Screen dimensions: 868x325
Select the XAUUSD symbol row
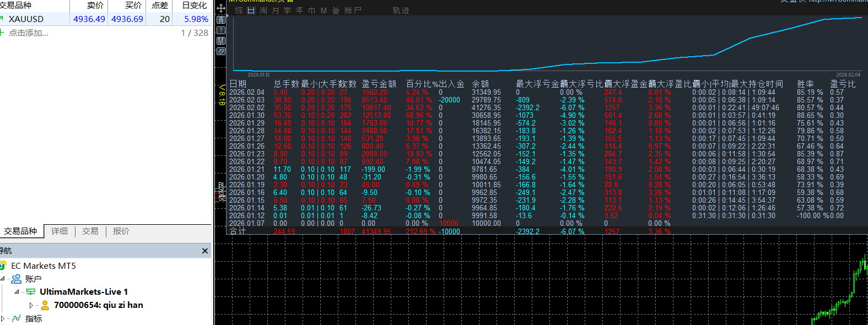click(105, 19)
